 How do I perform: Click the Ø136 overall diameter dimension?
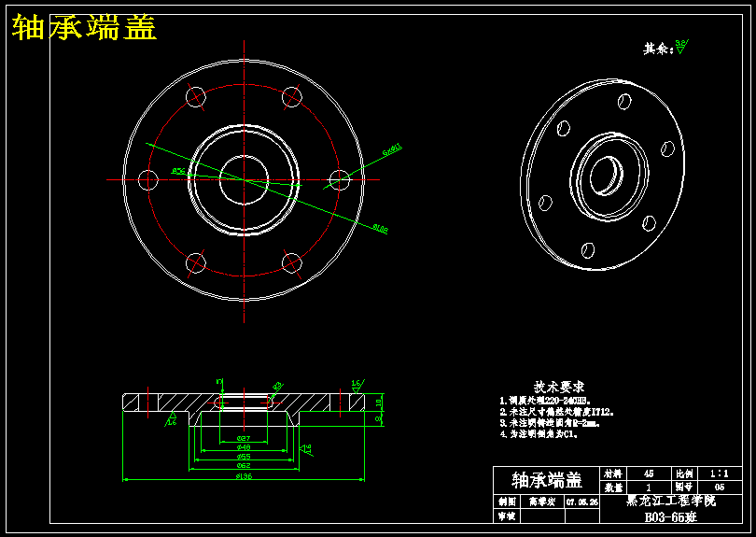pyautogui.click(x=244, y=476)
